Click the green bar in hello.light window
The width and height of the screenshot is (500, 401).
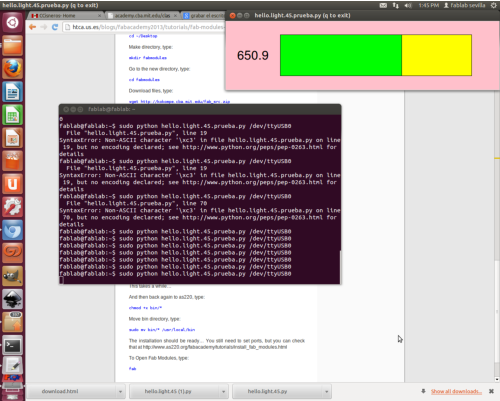[x=341, y=55]
